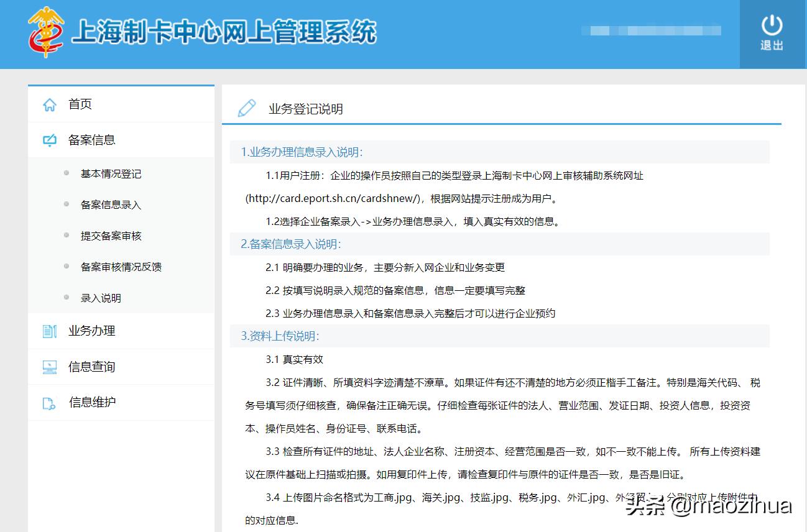
Task: Click the pencil icon beside 业务登记说明
Action: click(x=247, y=108)
